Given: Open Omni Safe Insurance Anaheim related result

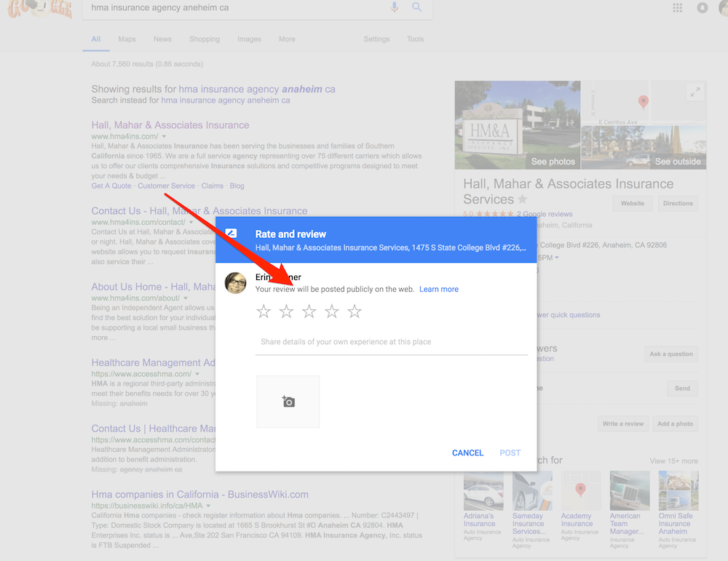Looking at the screenshot, I should point(678,509).
